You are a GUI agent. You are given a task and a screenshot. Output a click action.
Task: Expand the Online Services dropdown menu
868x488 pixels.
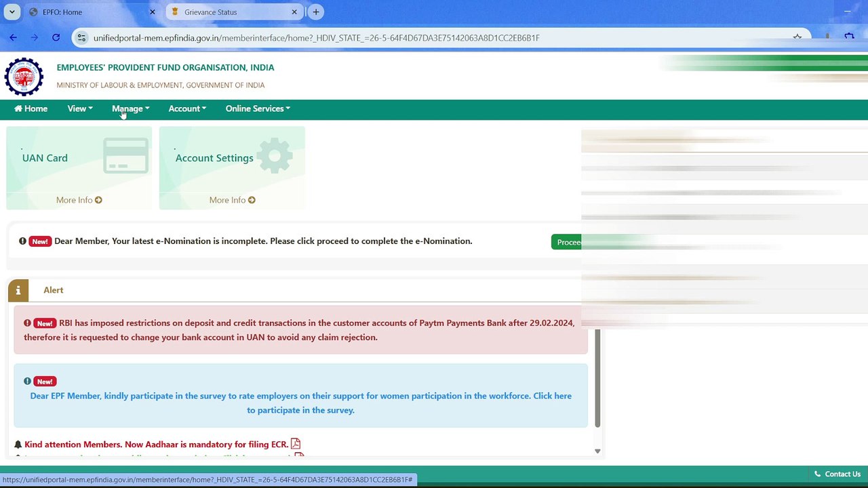click(x=258, y=108)
